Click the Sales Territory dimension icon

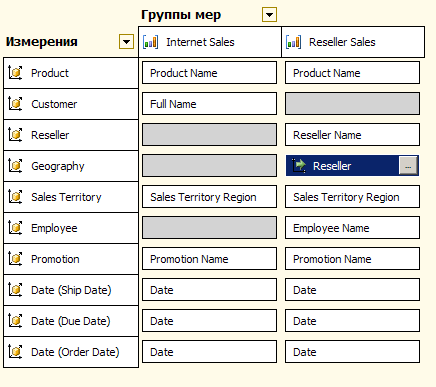click(15, 197)
